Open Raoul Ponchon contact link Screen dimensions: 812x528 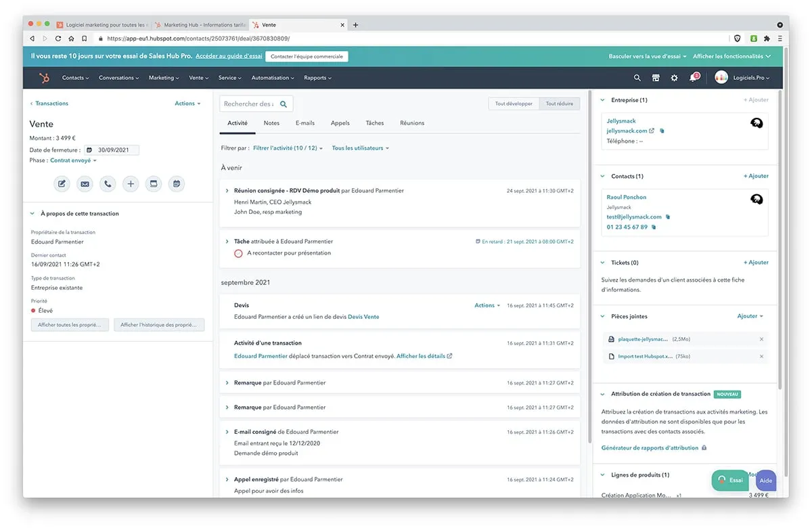[x=627, y=197]
